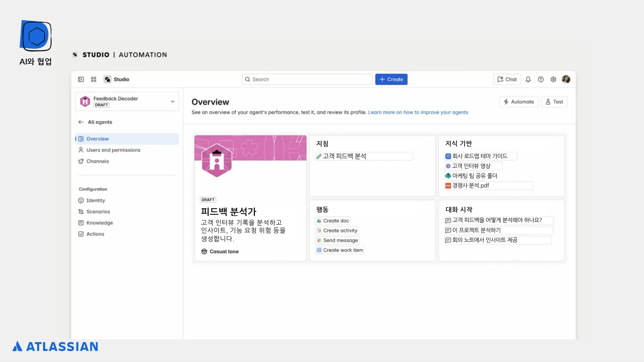
Task: Click the pink hexagon agent avatar on card
Action: [217, 160]
